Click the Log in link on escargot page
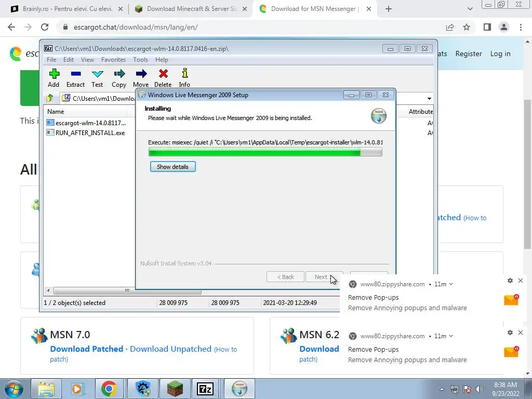The width and height of the screenshot is (532, 399). point(500,54)
